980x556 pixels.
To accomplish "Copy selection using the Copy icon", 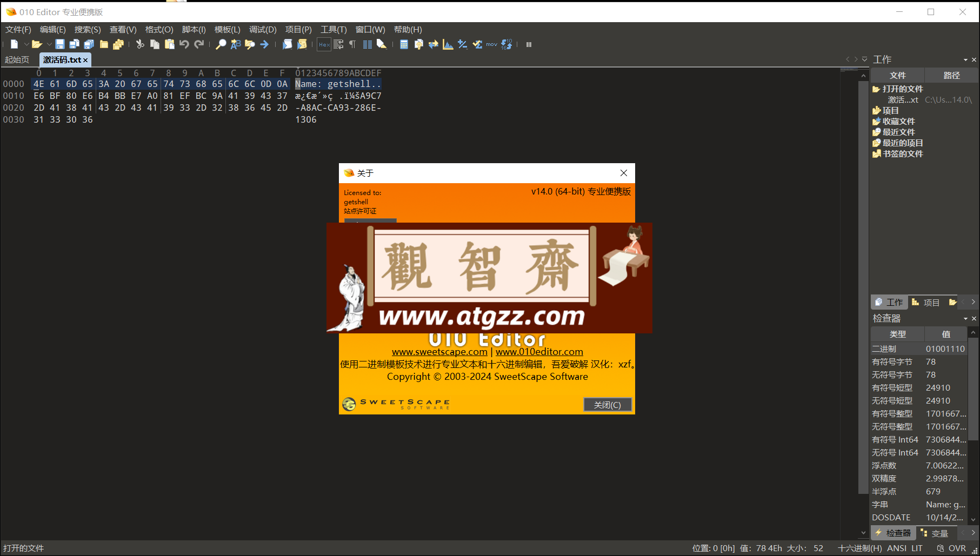I will pyautogui.click(x=155, y=44).
